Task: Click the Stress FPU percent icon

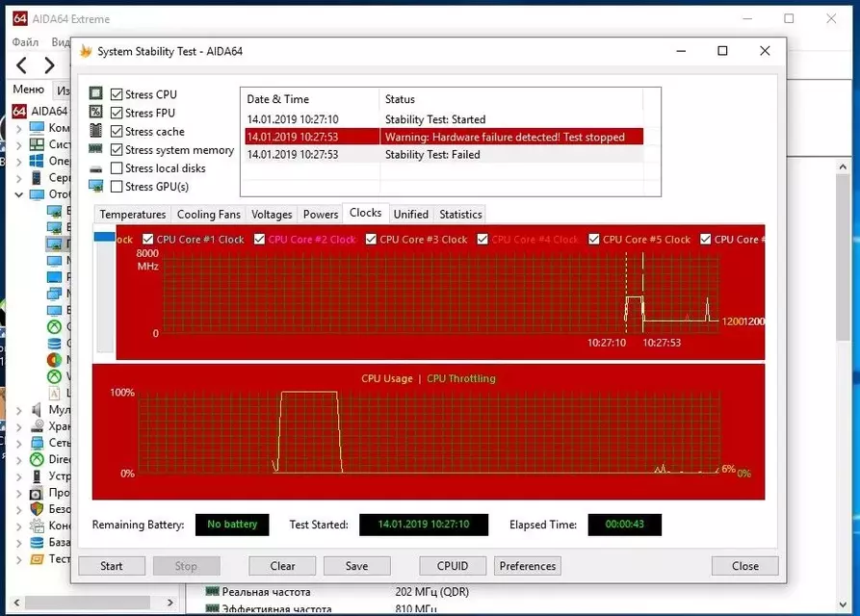Action: [96, 113]
